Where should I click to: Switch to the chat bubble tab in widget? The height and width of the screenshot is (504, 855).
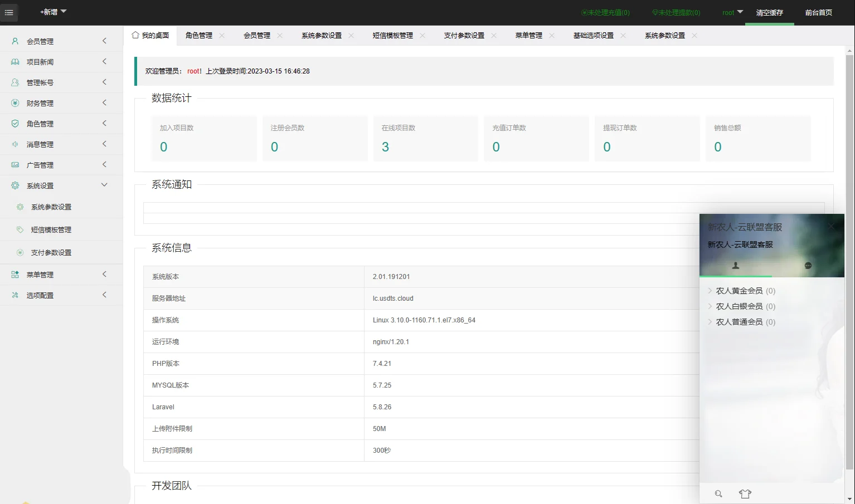808,266
